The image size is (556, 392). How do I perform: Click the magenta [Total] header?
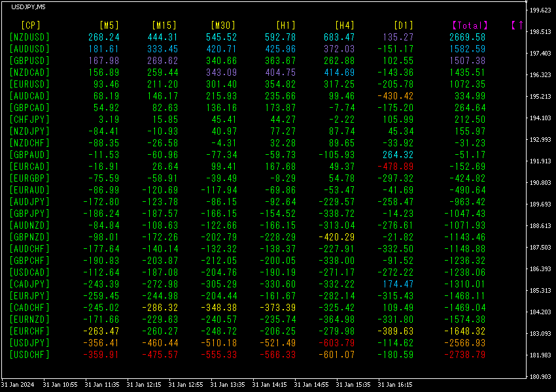(x=470, y=25)
